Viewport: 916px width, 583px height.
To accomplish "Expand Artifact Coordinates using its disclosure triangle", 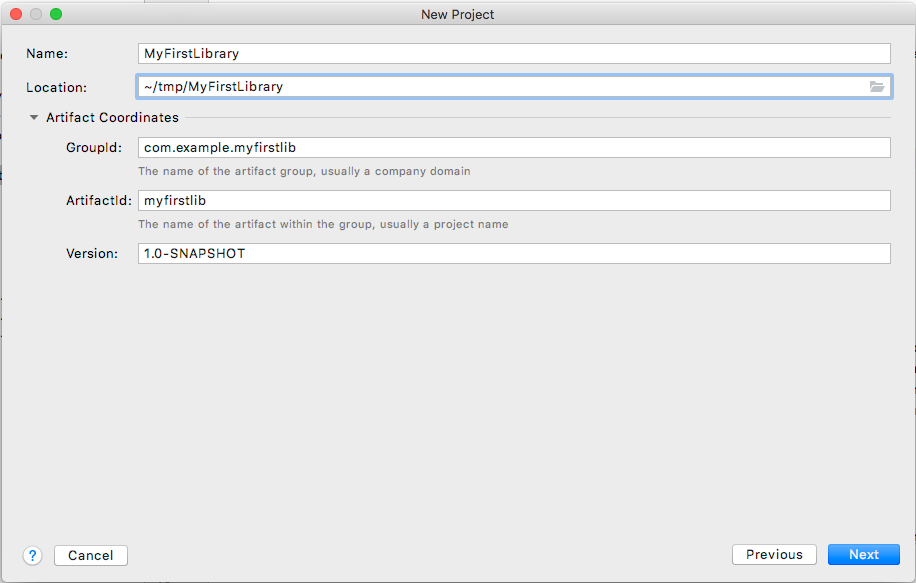I will [33, 117].
